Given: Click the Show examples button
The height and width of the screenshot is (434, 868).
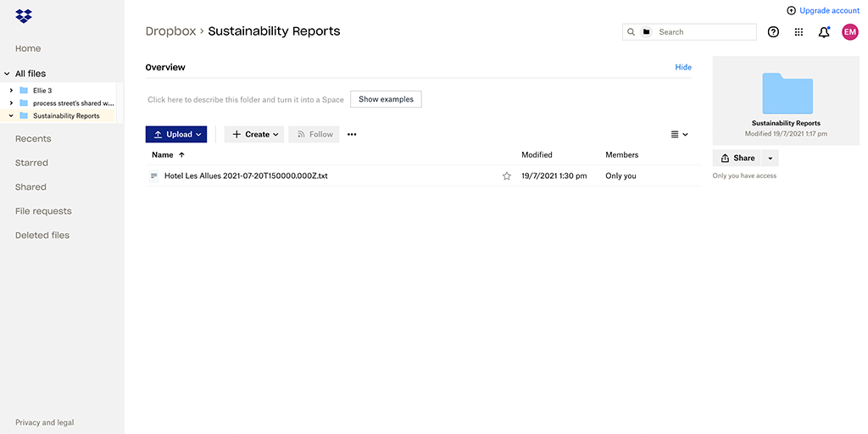Looking at the screenshot, I should 386,99.
